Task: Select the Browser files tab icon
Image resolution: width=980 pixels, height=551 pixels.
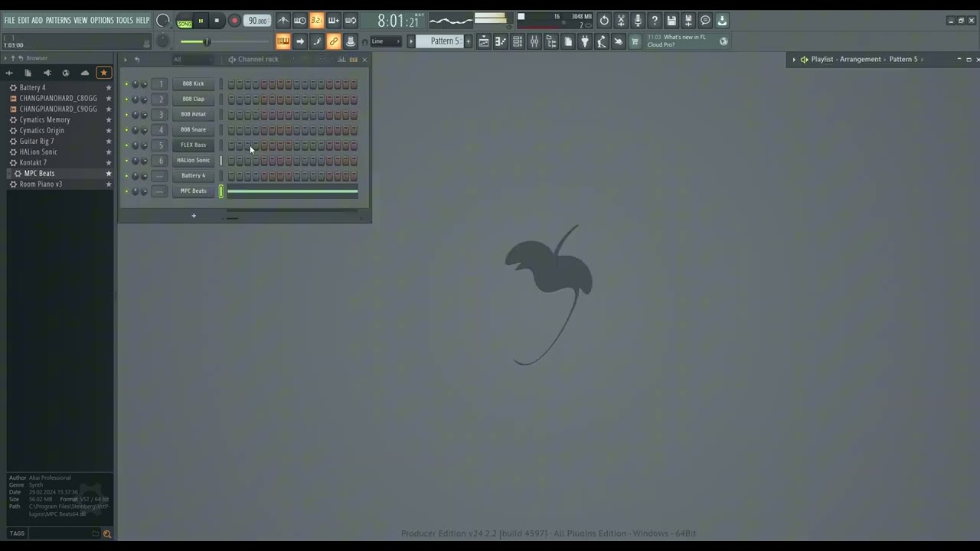Action: click(x=28, y=73)
